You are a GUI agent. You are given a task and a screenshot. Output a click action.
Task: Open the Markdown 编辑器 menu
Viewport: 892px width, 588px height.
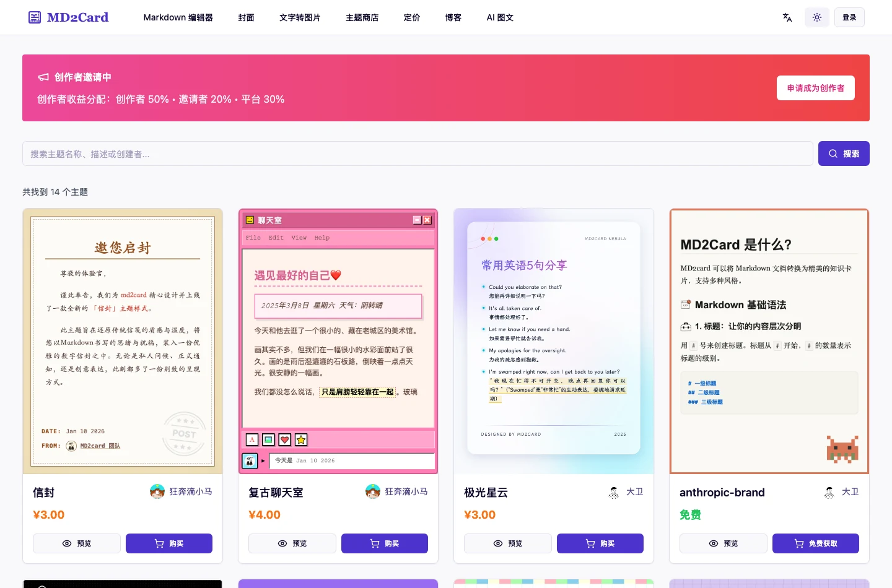click(178, 17)
